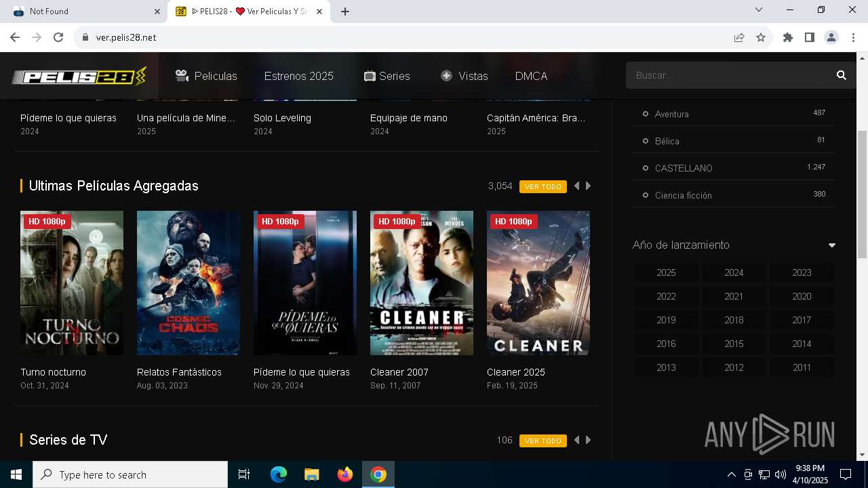
Task: Filter by the Ciencia ficción genre
Action: click(x=683, y=195)
